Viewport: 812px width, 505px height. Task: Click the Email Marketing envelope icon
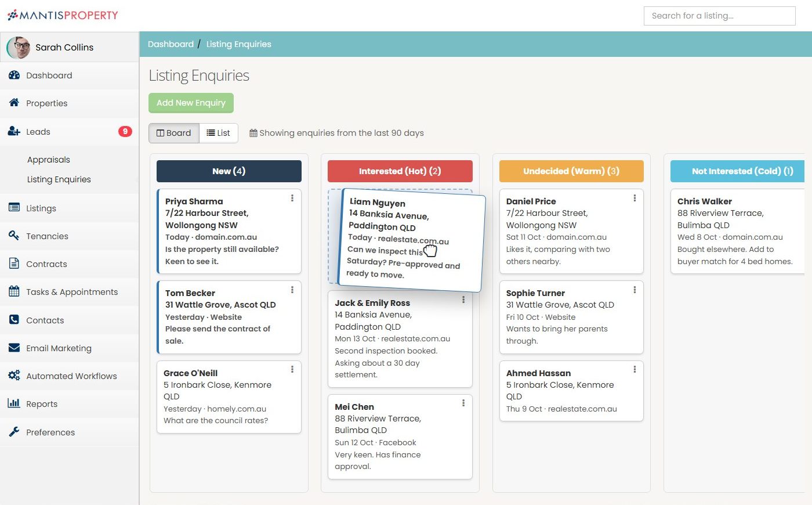[x=14, y=348]
